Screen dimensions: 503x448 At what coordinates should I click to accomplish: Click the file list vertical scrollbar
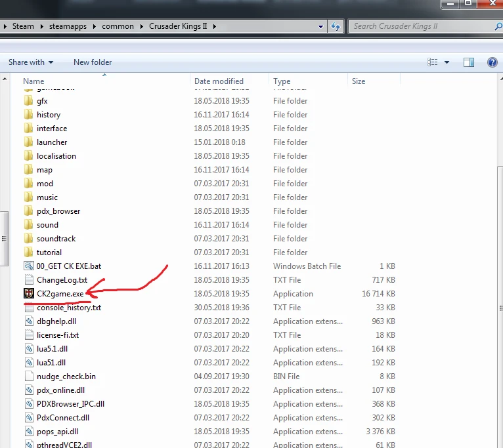[500, 307]
